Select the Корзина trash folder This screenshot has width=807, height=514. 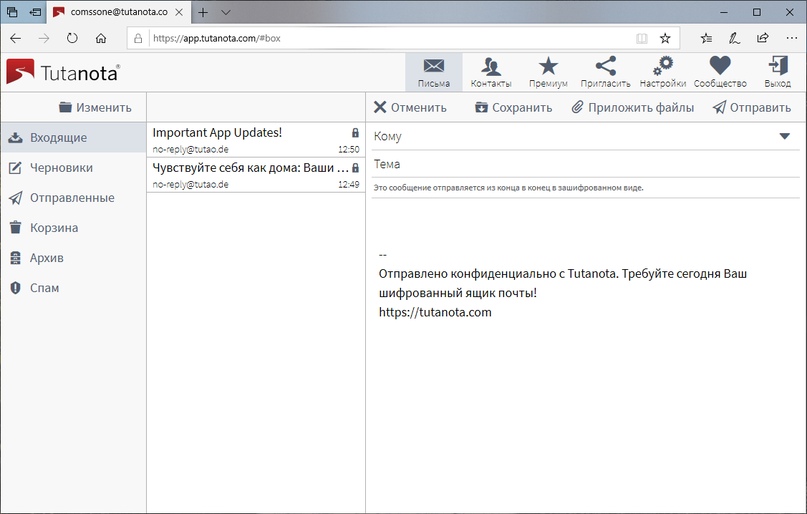click(74, 227)
